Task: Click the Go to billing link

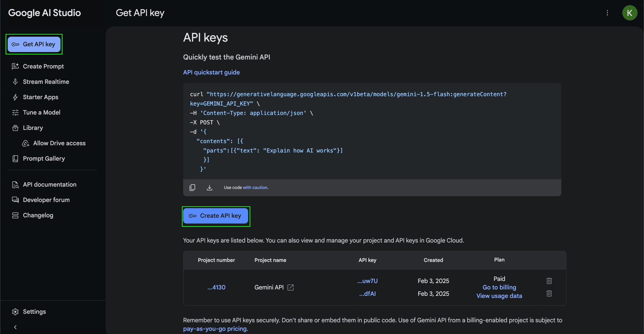Action: 499,287
